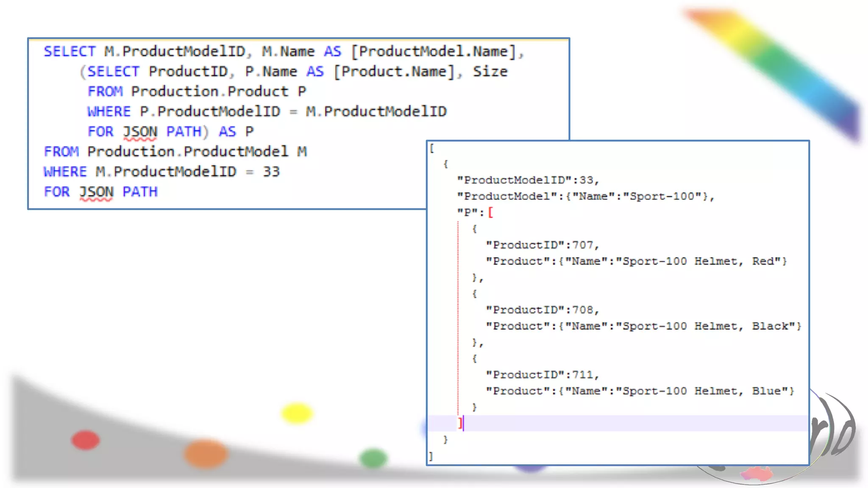This screenshot has width=868, height=488.
Task: Click the Production.ProductModel table name
Action: (188, 152)
